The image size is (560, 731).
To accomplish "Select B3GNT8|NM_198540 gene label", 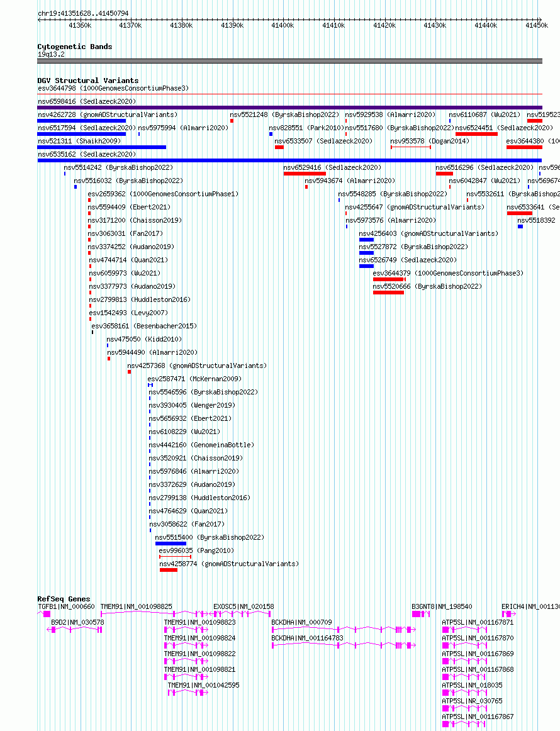I will pos(442,606).
